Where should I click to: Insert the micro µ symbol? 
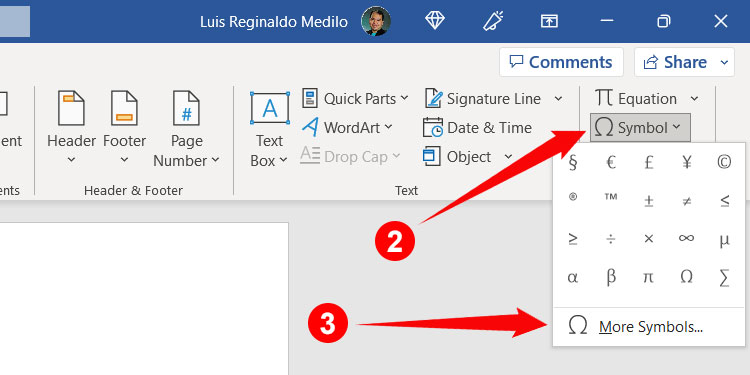tap(724, 239)
